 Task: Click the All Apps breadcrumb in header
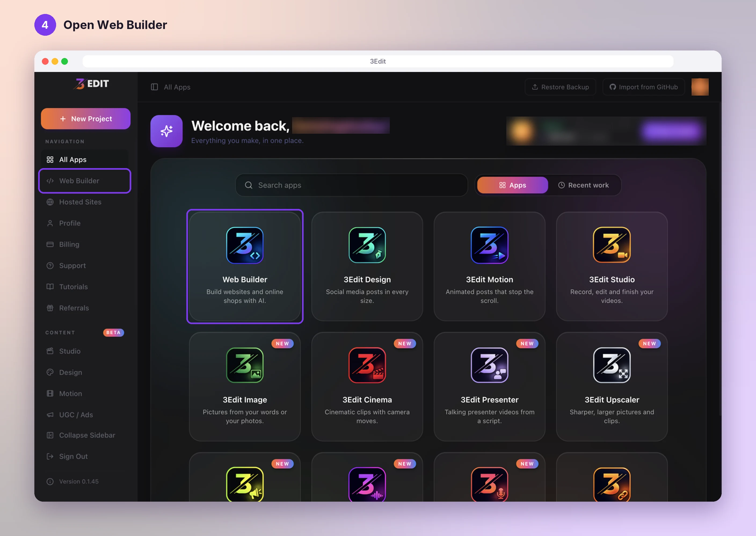[177, 87]
